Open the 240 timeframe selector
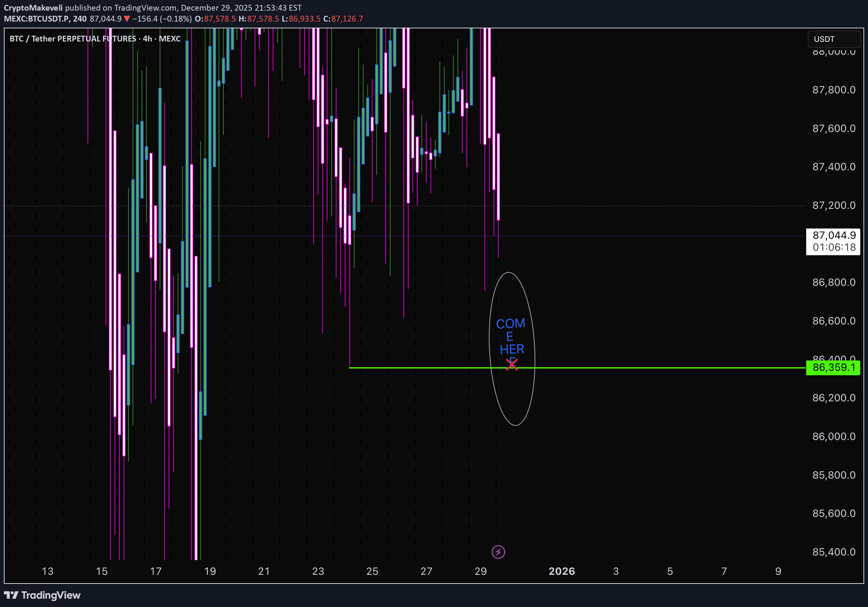Screen dimensions: 868x607 click(x=80, y=19)
